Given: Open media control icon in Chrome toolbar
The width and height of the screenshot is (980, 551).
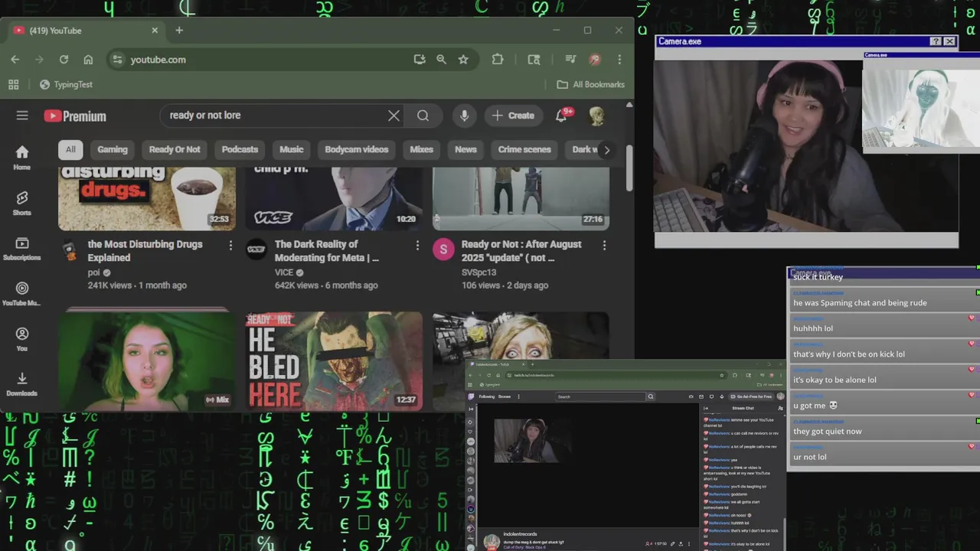Looking at the screenshot, I should pyautogui.click(x=570, y=59).
